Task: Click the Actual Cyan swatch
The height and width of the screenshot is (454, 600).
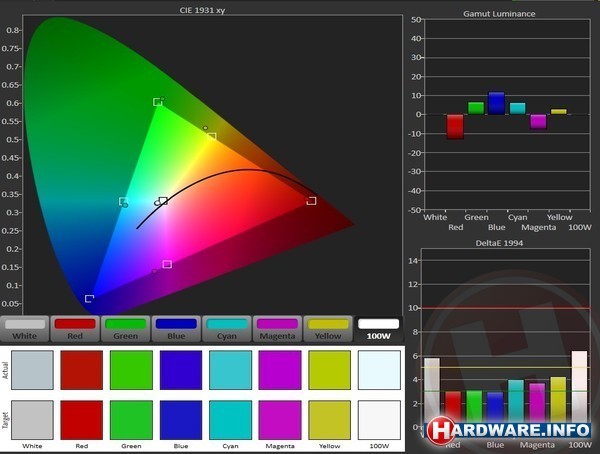Action: click(x=230, y=370)
